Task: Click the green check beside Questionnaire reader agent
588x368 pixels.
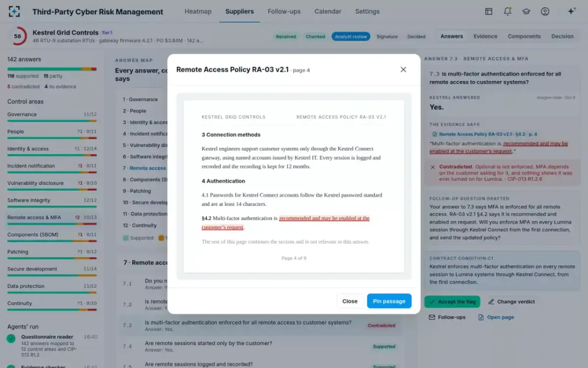Action: pyautogui.click(x=11, y=339)
